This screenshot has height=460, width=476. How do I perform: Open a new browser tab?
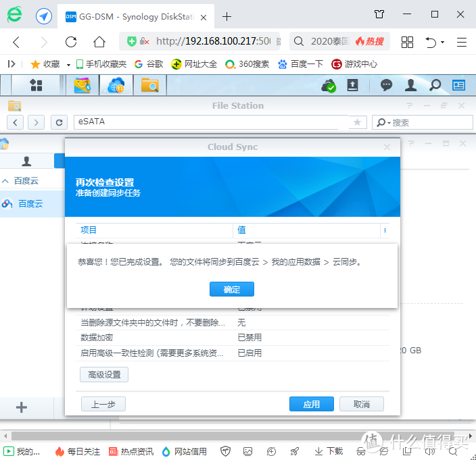click(227, 17)
